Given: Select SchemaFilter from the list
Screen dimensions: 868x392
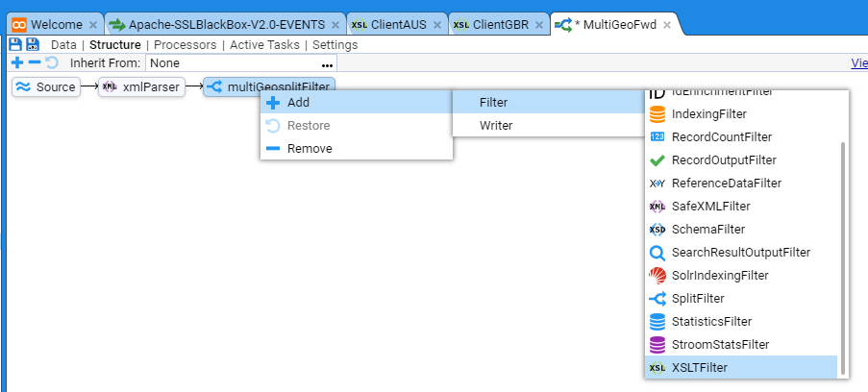Looking at the screenshot, I should (706, 229).
